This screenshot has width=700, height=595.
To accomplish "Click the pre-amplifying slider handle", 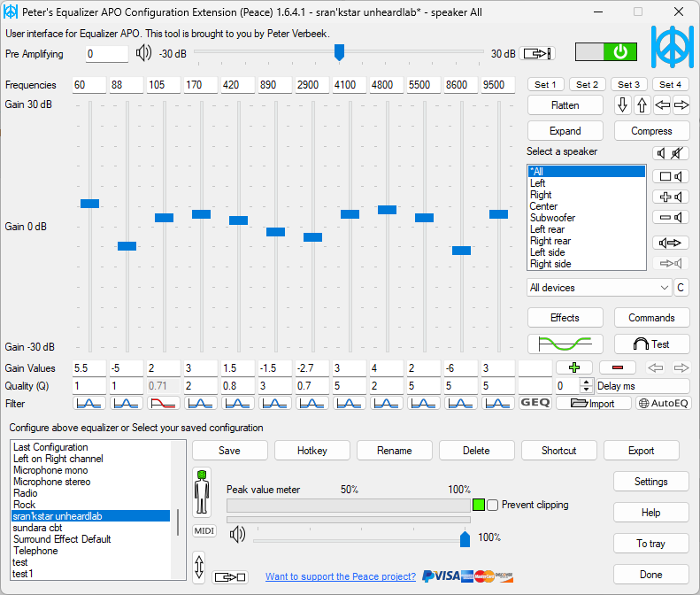I will coord(339,53).
